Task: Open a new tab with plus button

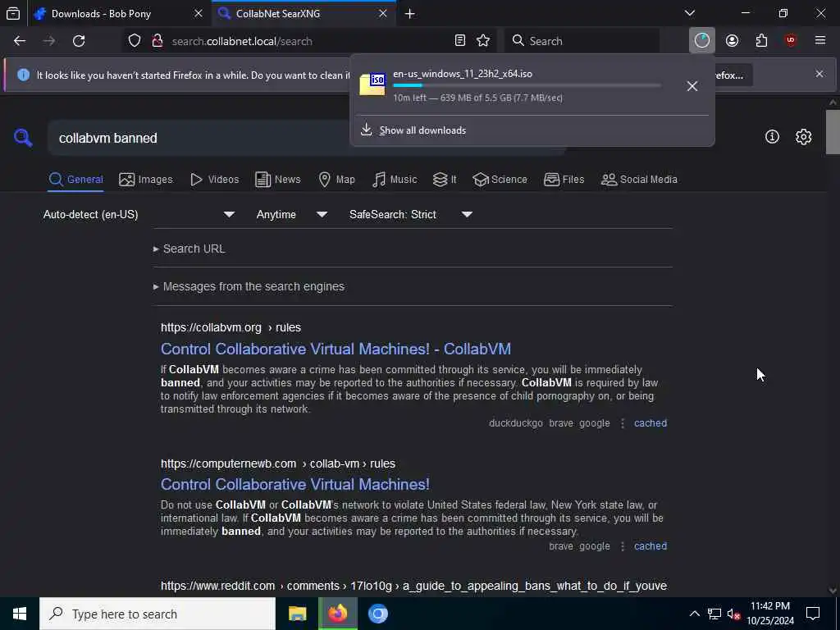Action: [x=410, y=14]
